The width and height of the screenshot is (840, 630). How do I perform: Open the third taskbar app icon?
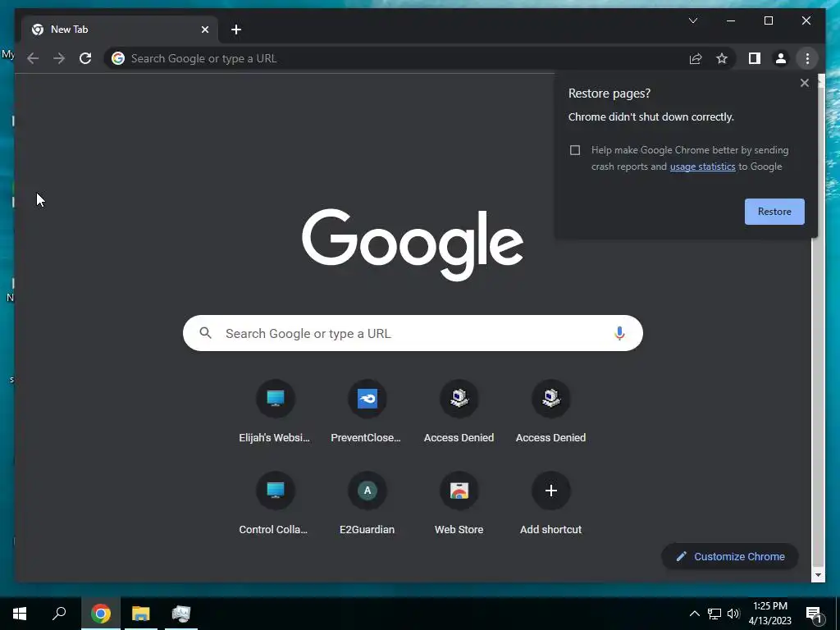click(x=181, y=614)
